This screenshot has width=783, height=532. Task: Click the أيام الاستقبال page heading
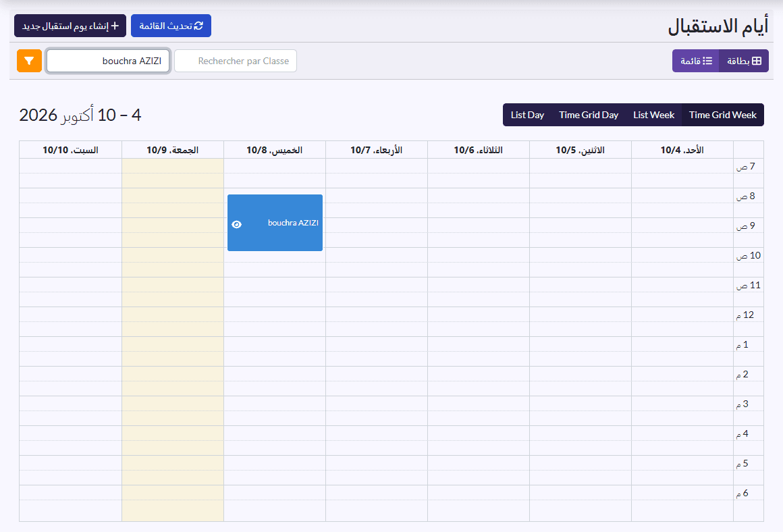718,26
